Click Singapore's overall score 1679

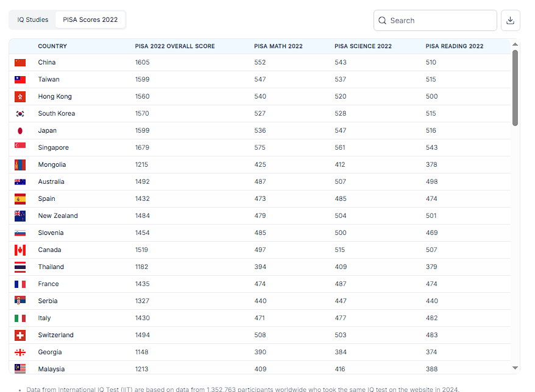click(142, 147)
